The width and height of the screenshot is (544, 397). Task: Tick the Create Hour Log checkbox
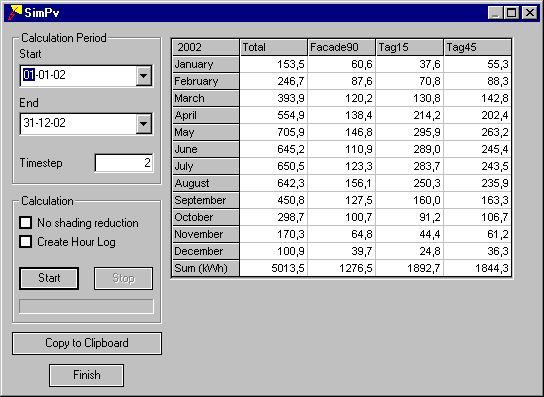(x=26, y=242)
